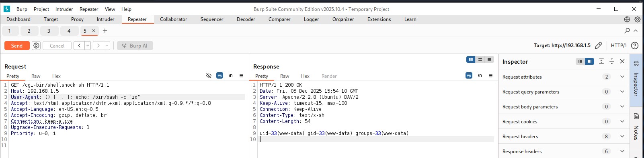Viewport: 644px width, 158px height.
Task: Open the Request editor hamburger menu
Action: [241, 75]
